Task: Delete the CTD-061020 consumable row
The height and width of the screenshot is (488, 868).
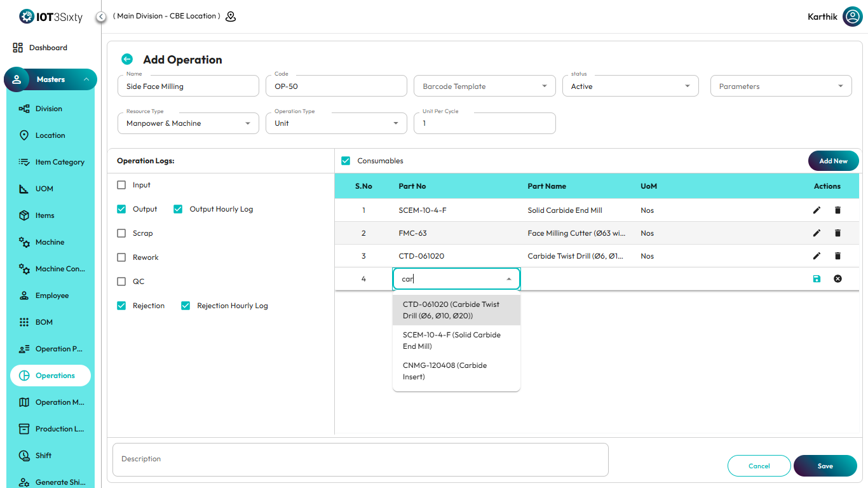Action: click(837, 256)
